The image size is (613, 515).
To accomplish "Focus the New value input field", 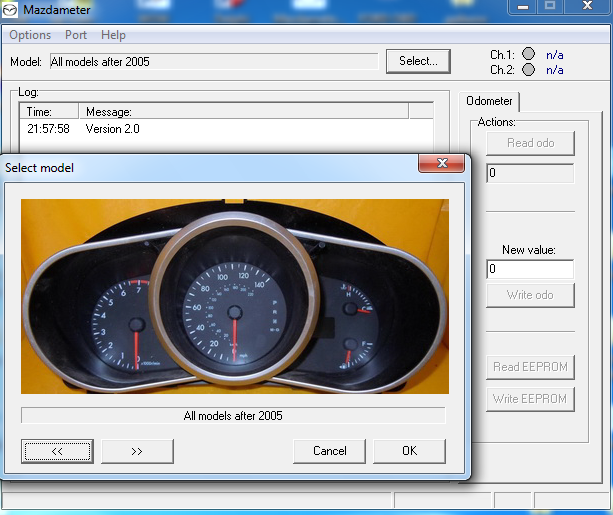I will pyautogui.click(x=530, y=269).
